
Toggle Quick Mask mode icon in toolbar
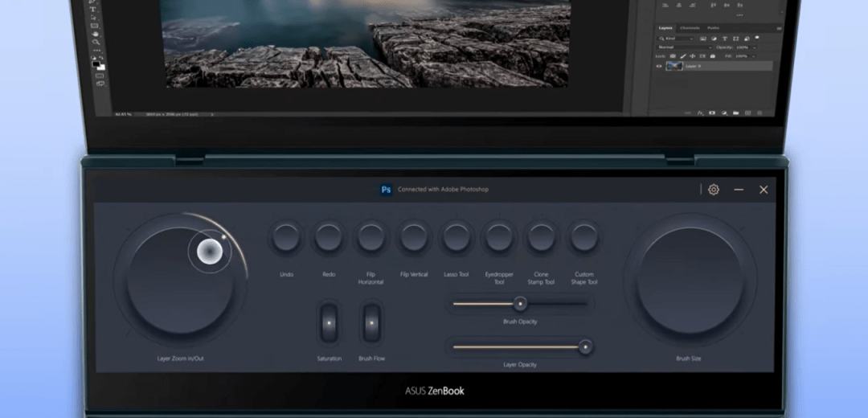(100, 76)
